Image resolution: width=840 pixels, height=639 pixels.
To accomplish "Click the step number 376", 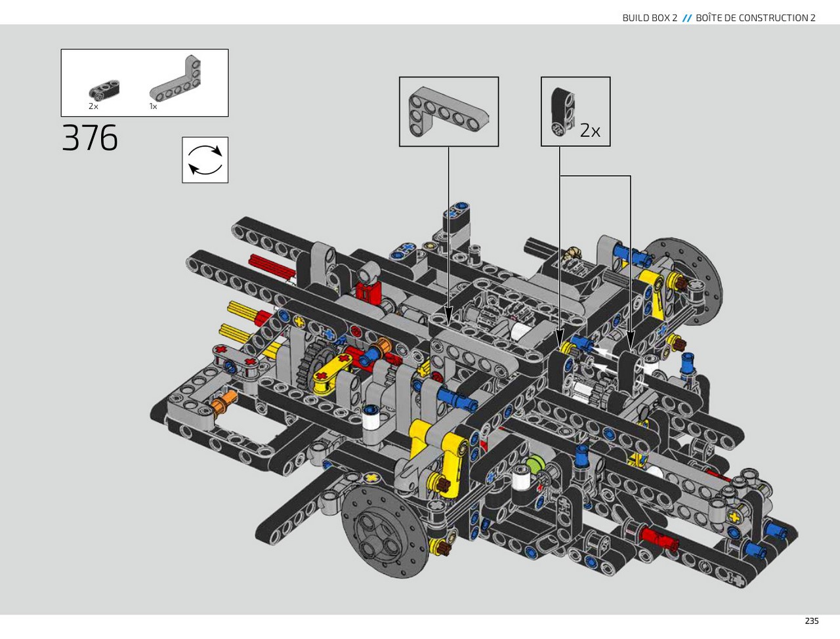I will (x=90, y=138).
